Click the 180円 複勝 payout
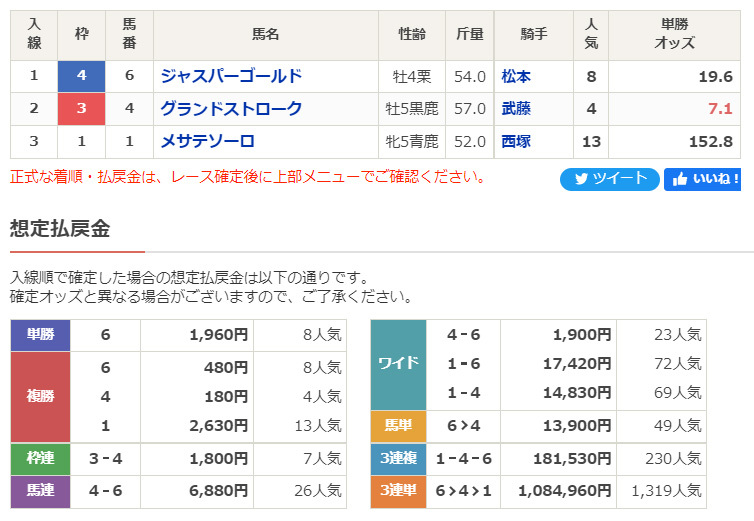 [226, 397]
